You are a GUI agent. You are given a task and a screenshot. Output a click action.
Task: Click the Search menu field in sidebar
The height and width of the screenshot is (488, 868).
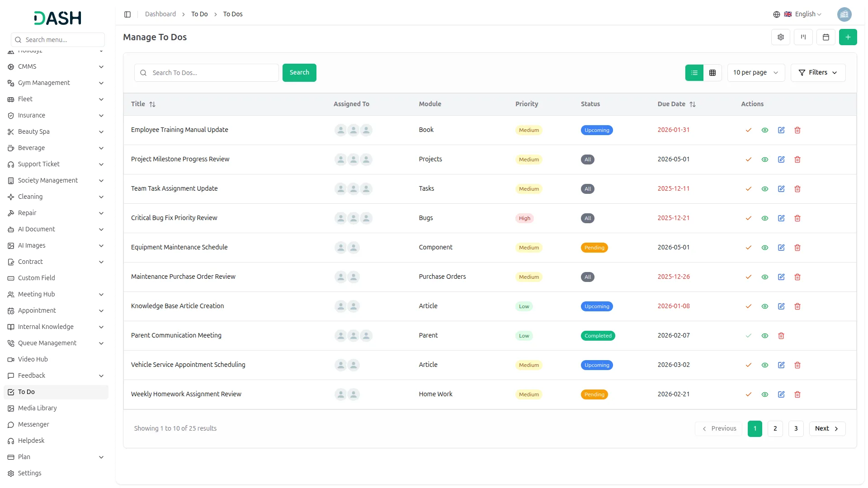point(58,40)
